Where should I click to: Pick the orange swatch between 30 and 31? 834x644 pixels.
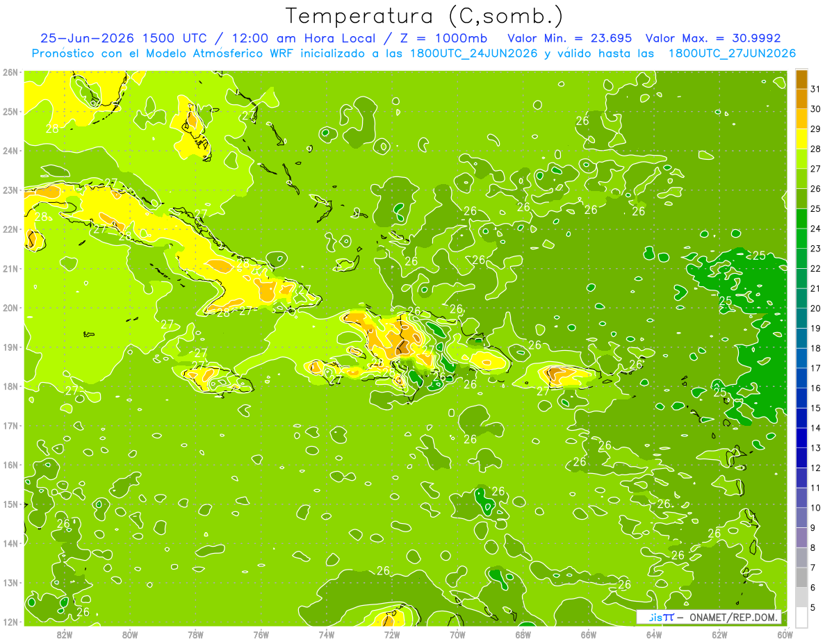point(801,99)
